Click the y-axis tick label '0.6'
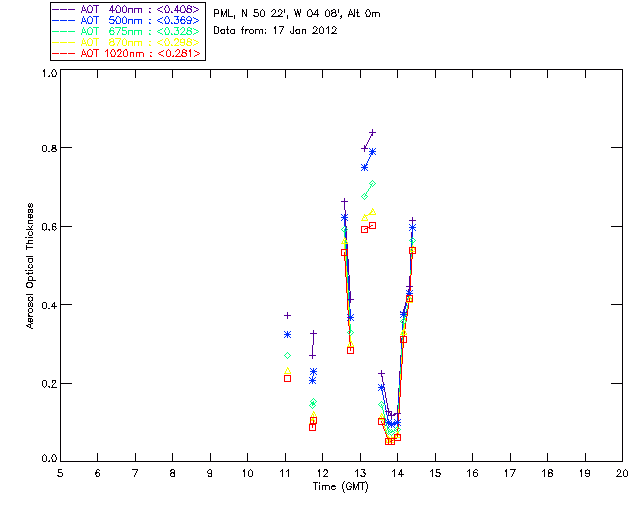The height and width of the screenshot is (512, 640). point(49,227)
